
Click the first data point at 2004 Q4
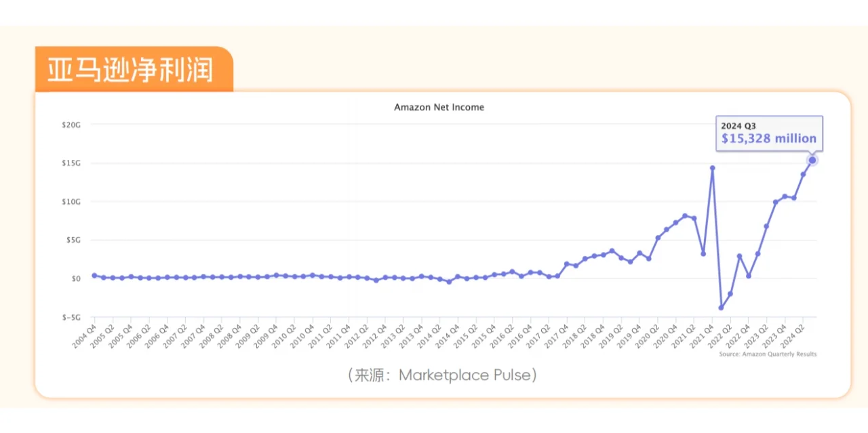coord(94,276)
